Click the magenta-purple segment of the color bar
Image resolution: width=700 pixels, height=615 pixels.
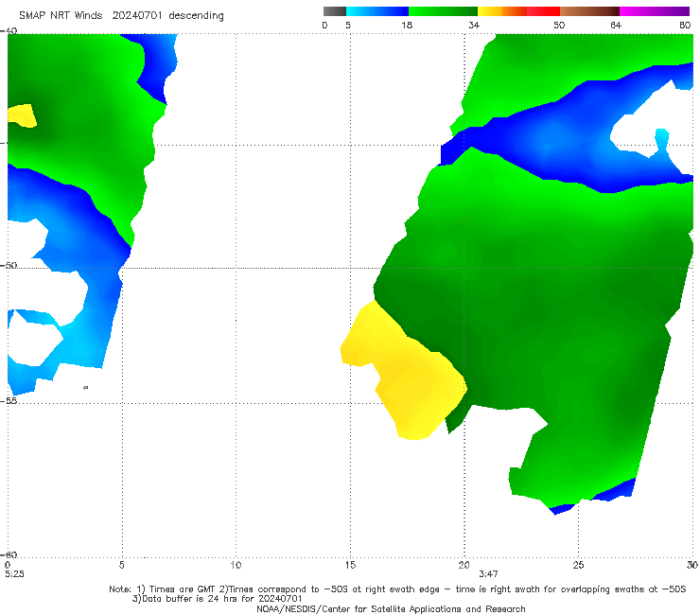[655, 11]
